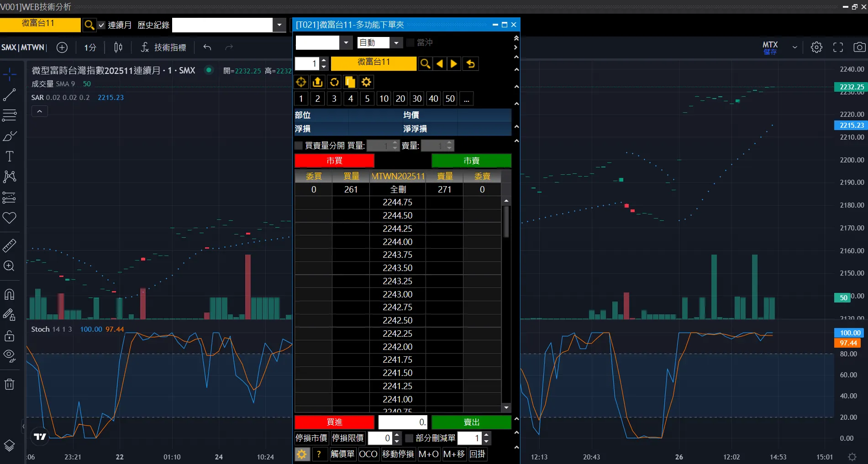The image size is (868, 464).
Task: Click the price ladder vertical scrollbar
Action: [506, 222]
